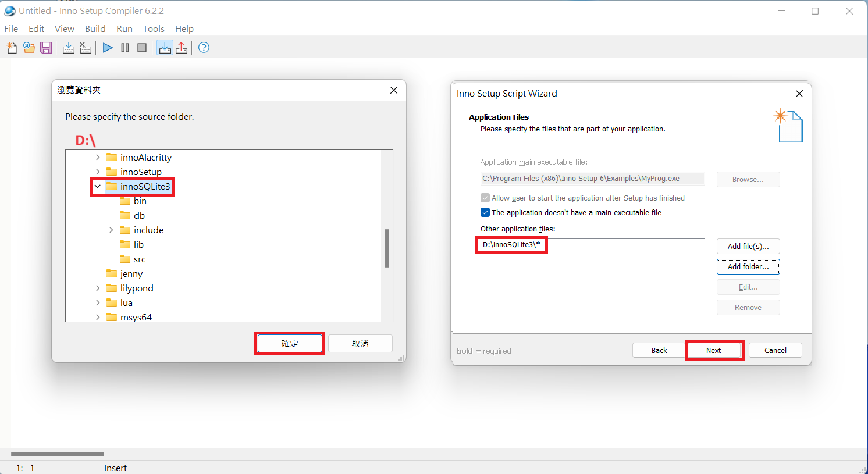Switch debug target to Uninstall icon
The width and height of the screenshot is (868, 474).
point(181,48)
